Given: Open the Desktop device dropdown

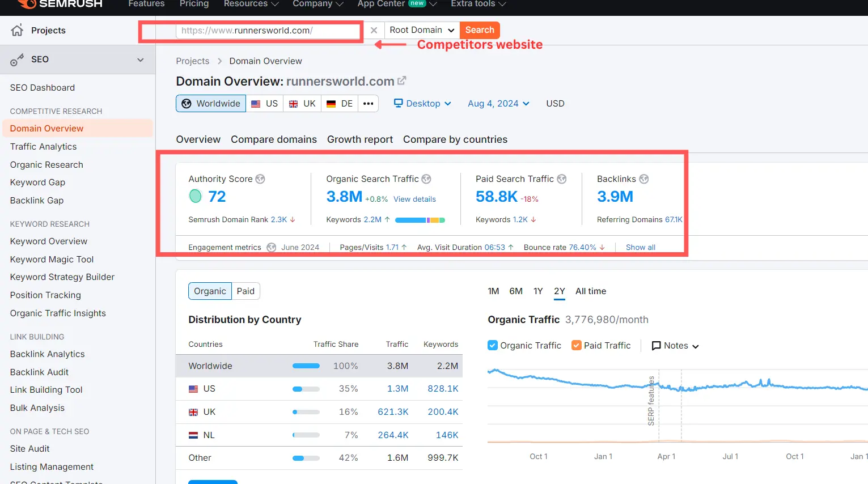Looking at the screenshot, I should click(422, 103).
